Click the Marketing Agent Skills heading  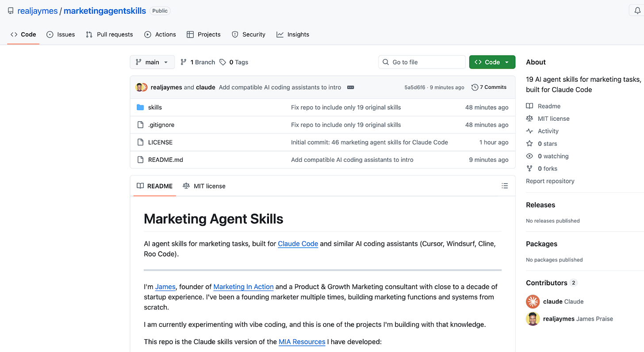tap(214, 219)
